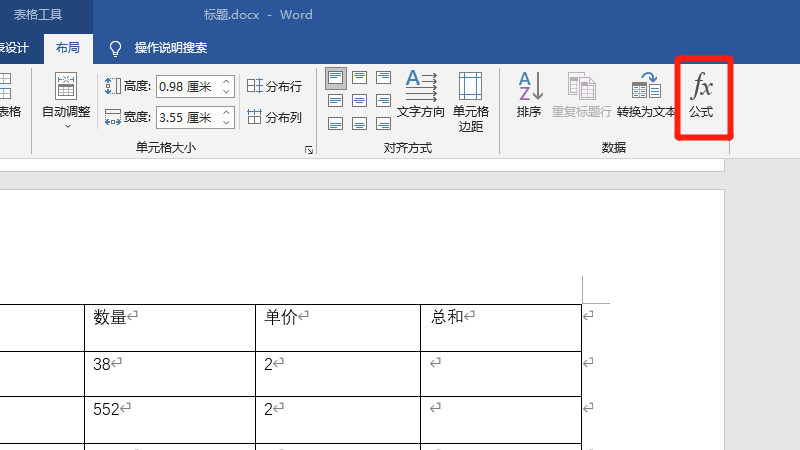Select the center-middle alignment option

(x=360, y=100)
